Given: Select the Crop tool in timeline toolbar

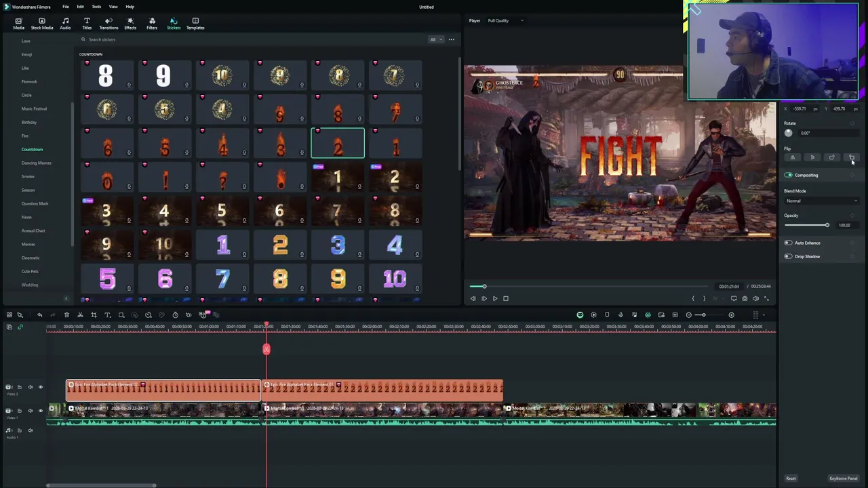Looking at the screenshot, I should pos(94,314).
